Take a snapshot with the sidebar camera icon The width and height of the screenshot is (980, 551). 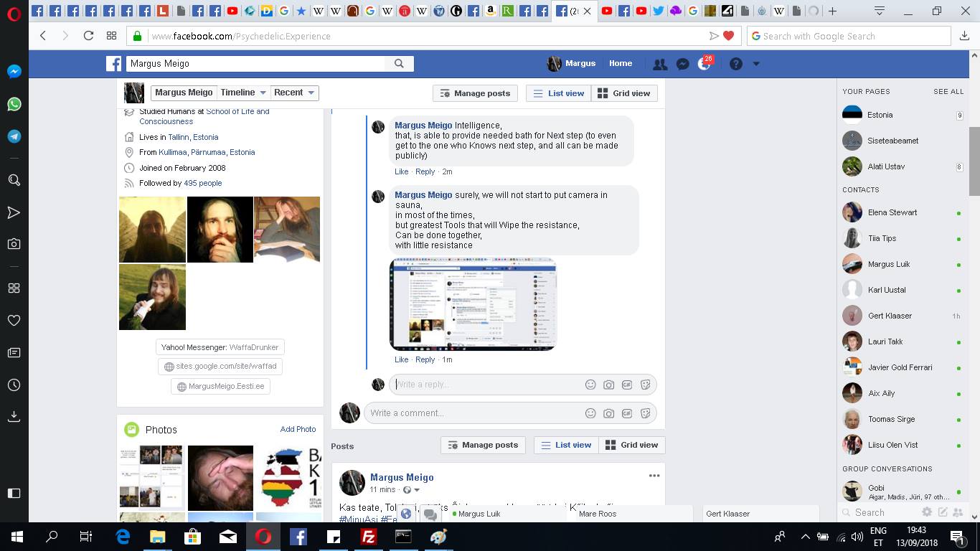pyautogui.click(x=14, y=244)
